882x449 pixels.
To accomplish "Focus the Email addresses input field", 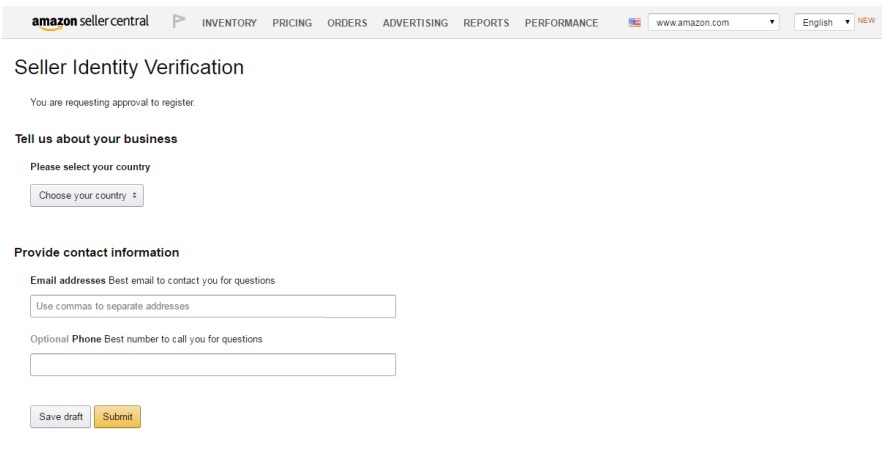I will (213, 306).
